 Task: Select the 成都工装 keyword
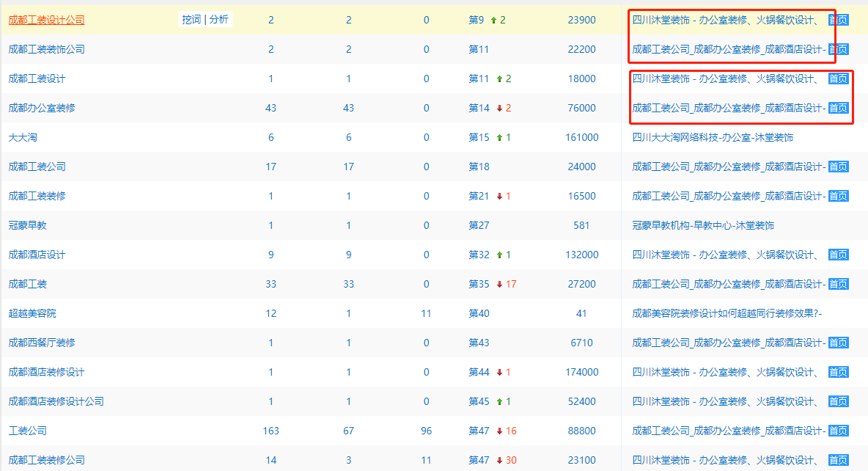coord(28,284)
